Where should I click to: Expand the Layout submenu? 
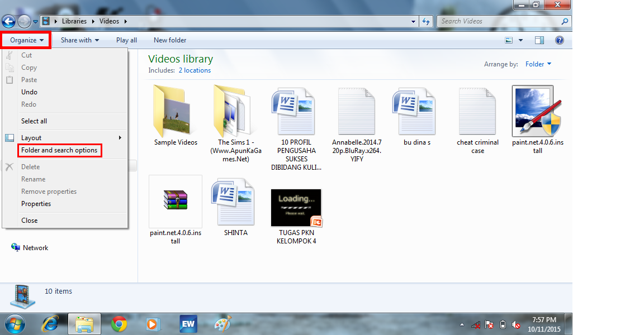tap(65, 138)
